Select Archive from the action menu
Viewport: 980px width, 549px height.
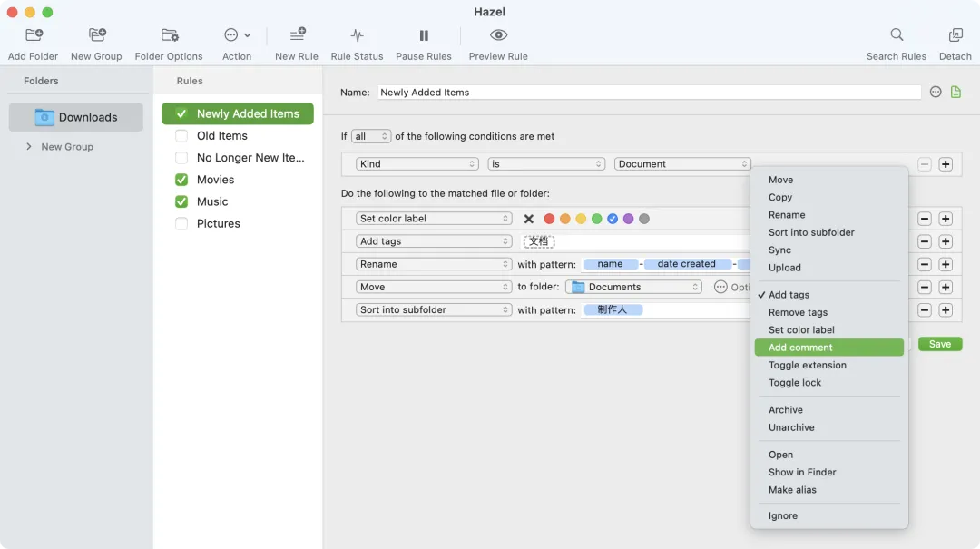coord(828,409)
